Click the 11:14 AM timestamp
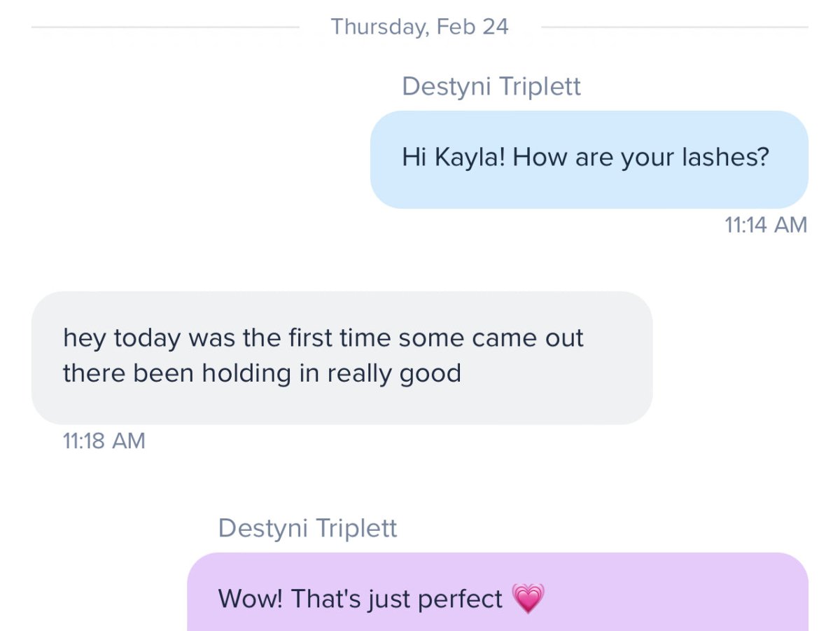Image resolution: width=840 pixels, height=631 pixels. [x=765, y=225]
